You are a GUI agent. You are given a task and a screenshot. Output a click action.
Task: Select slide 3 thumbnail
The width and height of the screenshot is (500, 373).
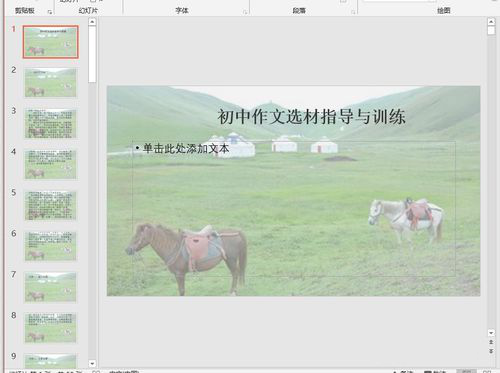tap(51, 124)
